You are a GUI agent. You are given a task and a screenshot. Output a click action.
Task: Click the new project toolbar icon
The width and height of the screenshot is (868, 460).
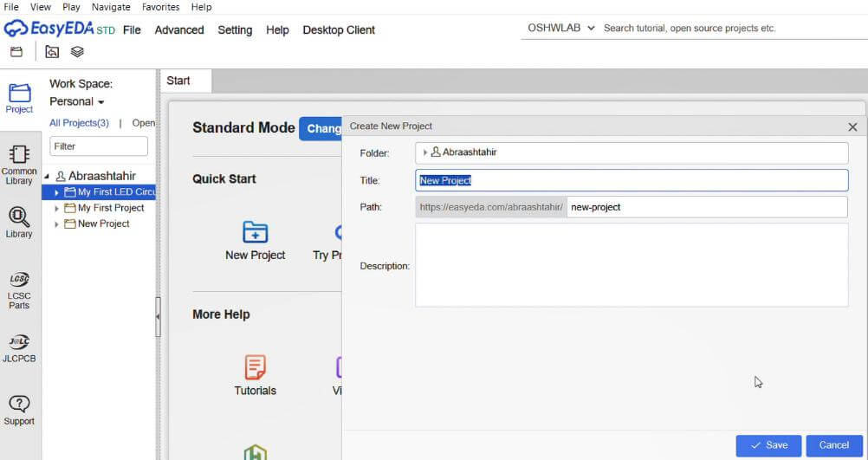point(16,52)
